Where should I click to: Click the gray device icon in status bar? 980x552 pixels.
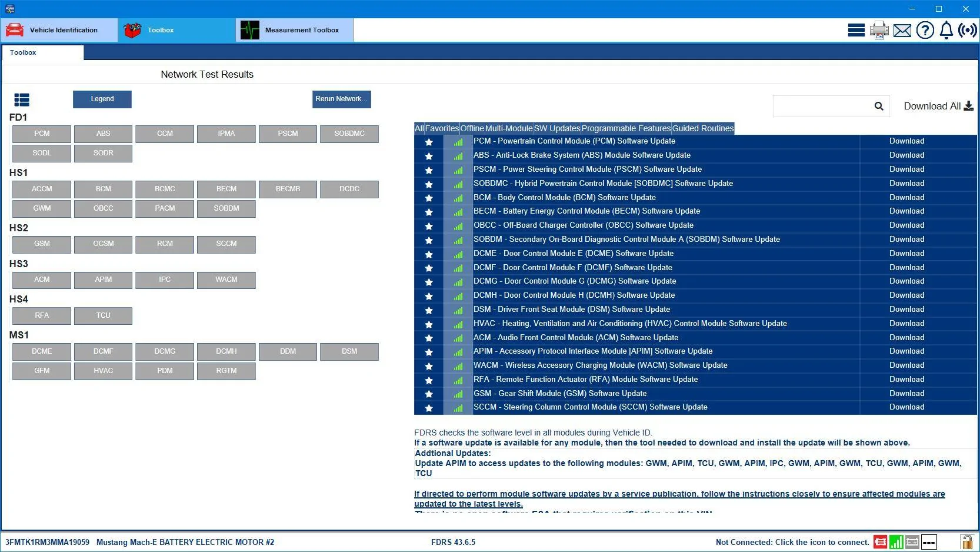click(912, 542)
